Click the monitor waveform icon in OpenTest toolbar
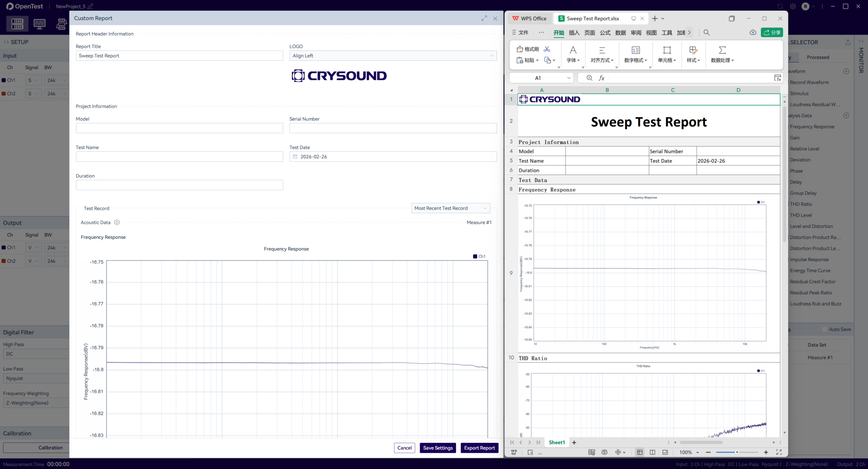The width and height of the screenshot is (868, 469). pyautogui.click(x=39, y=24)
